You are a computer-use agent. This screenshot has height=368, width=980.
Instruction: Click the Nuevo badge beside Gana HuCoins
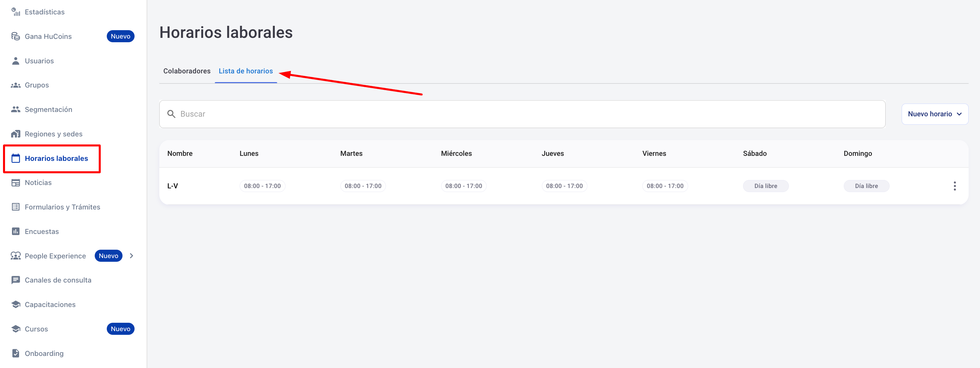[120, 36]
